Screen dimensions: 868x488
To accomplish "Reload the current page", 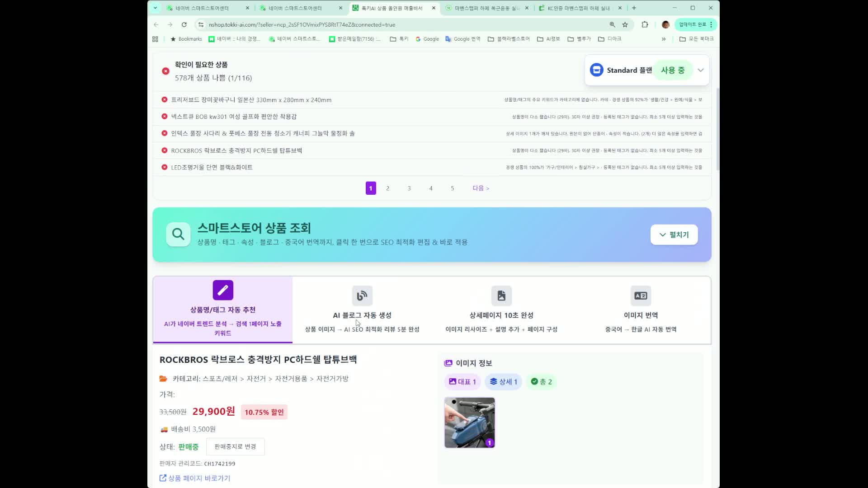I will (x=184, y=24).
